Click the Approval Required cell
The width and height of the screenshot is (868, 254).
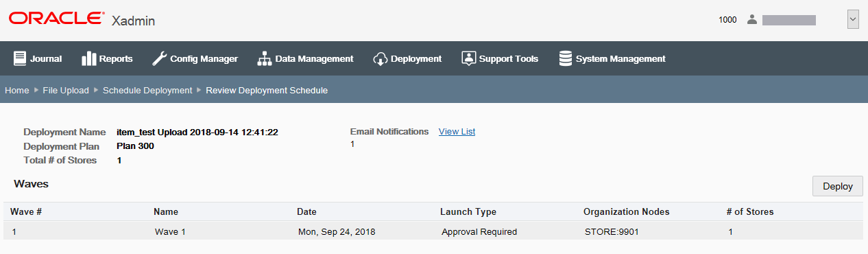click(479, 231)
